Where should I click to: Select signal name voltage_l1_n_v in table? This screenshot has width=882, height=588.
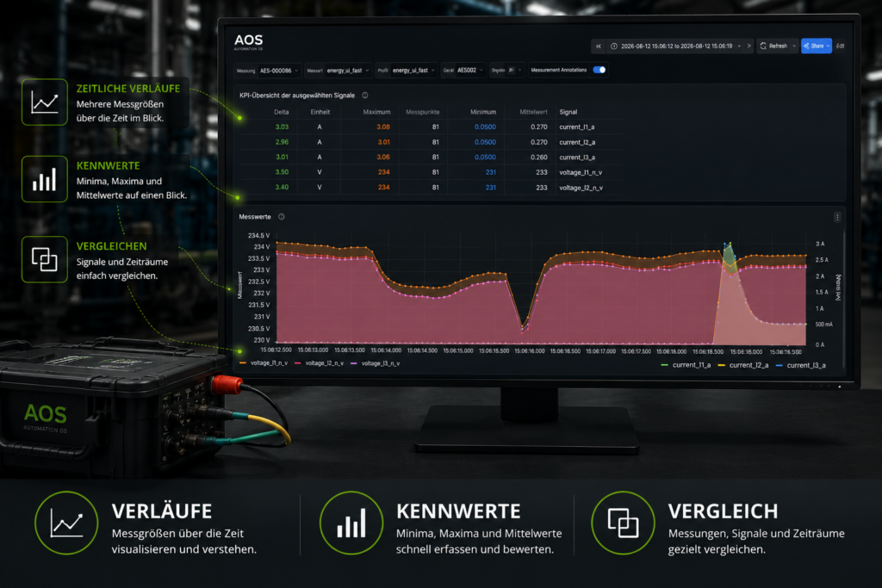coord(581,172)
